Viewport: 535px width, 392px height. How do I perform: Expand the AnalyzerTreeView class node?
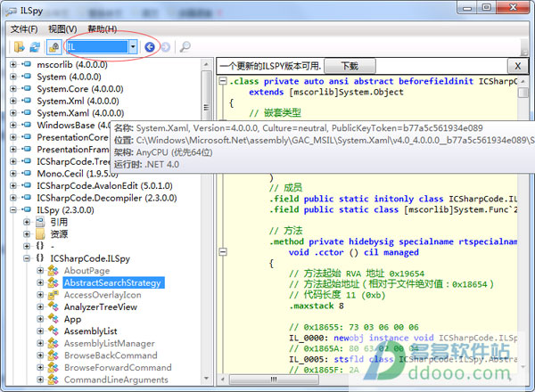(40, 306)
